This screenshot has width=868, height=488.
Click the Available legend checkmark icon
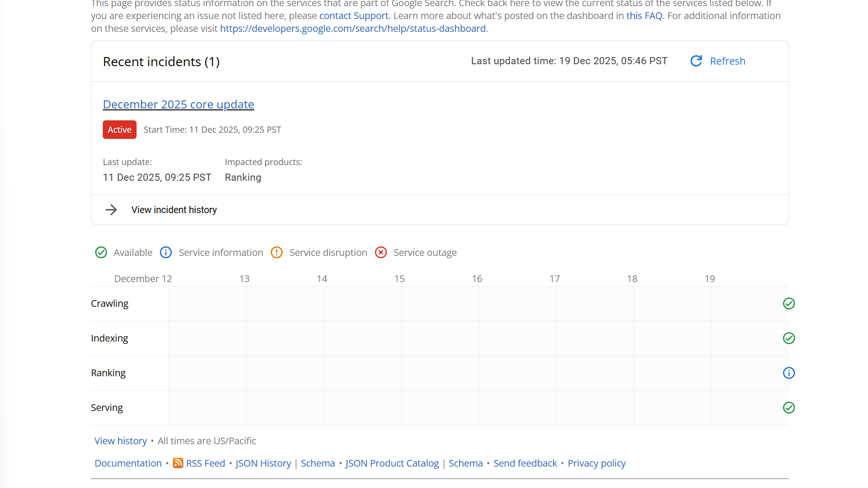coord(101,253)
